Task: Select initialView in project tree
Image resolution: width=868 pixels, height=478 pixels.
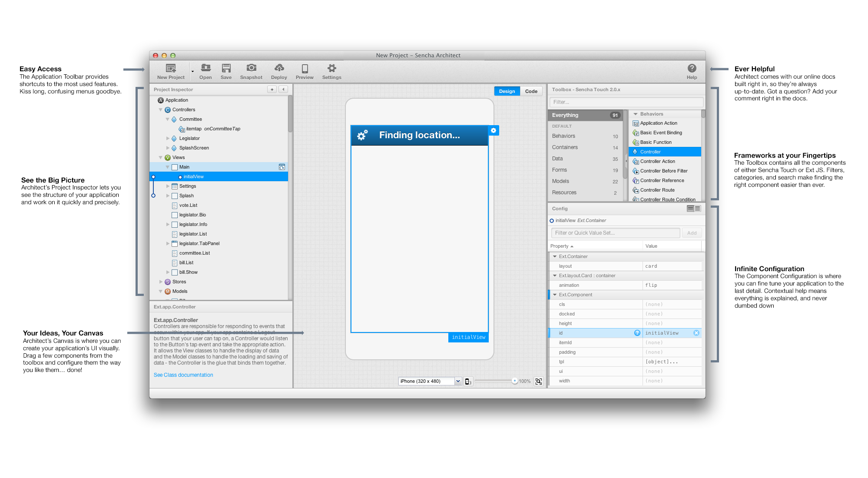Action: pos(219,177)
